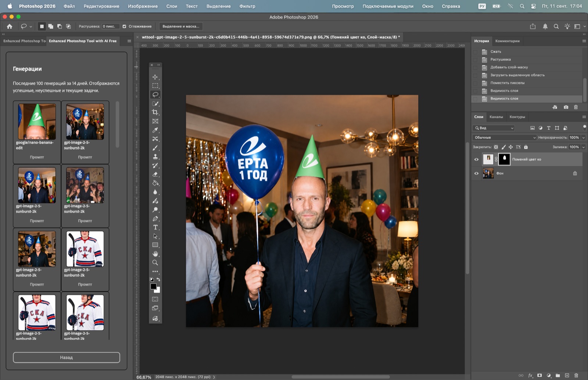Open the Обычные blend mode dropdown
Image resolution: width=588 pixels, height=380 pixels.
(x=505, y=137)
